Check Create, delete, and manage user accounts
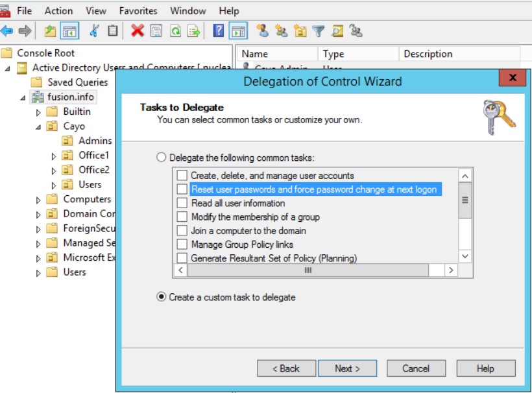This screenshot has height=393, width=532. coord(182,175)
